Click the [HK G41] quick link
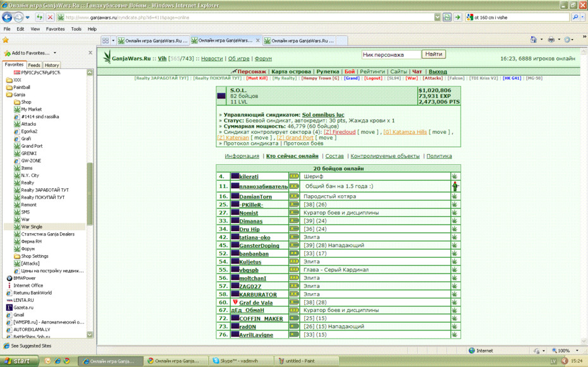Viewport: 588px width, 367px height. point(512,78)
